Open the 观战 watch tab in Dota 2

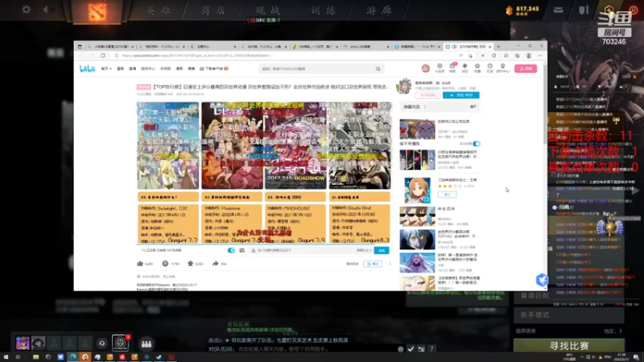click(268, 10)
